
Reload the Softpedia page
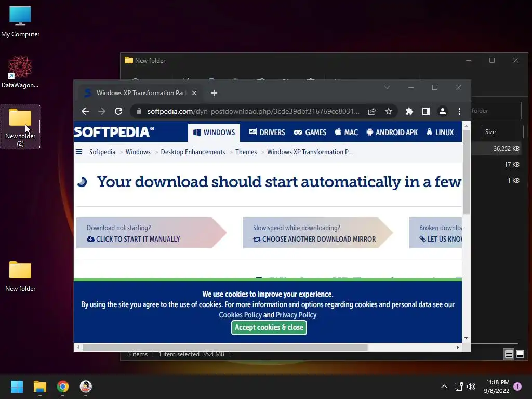[118, 111]
